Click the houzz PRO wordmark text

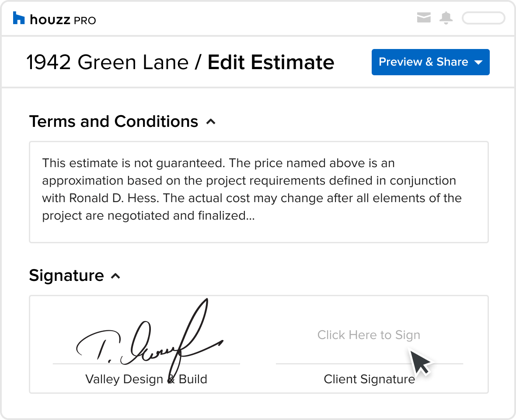(x=63, y=20)
